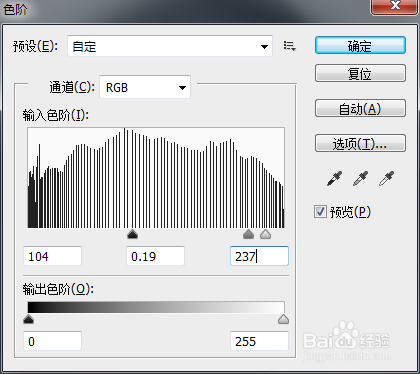Click the input midtone gray slider
This screenshot has width=420, height=374.
249,234
